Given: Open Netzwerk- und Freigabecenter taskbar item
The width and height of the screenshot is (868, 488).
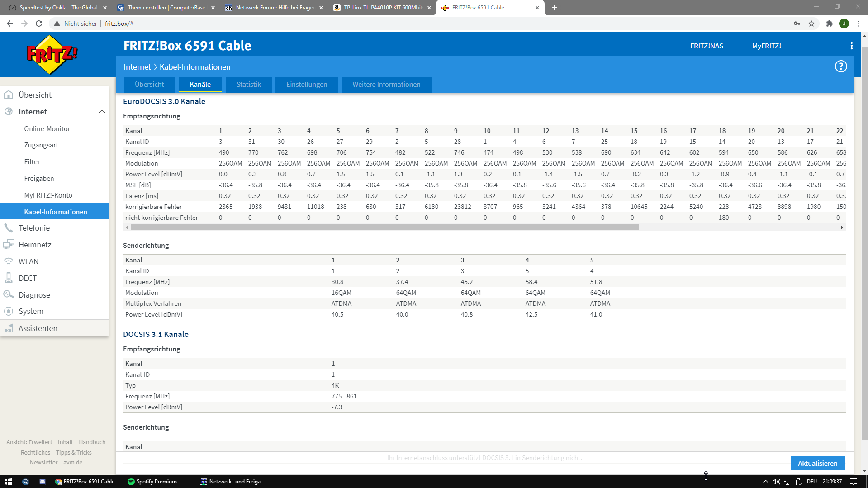Looking at the screenshot, I should tap(232, 482).
